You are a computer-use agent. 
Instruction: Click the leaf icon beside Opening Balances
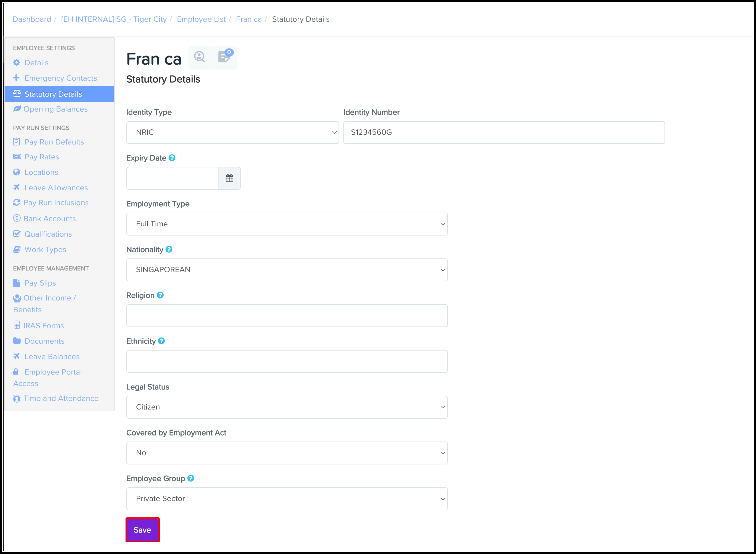(17, 109)
